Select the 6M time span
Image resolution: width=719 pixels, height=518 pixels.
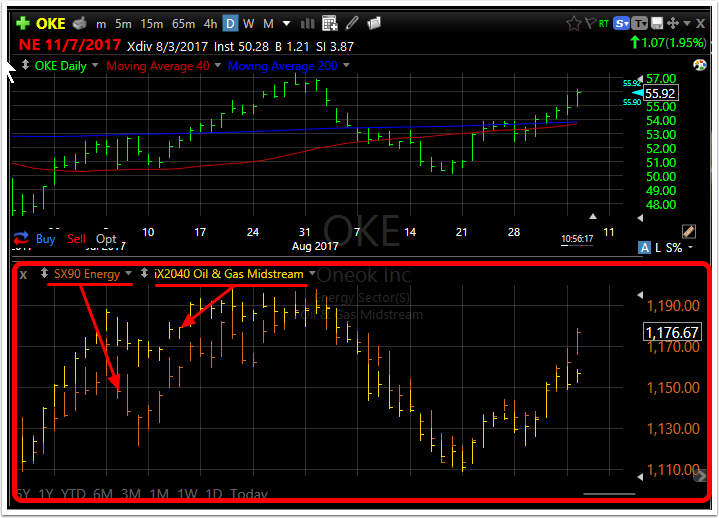coord(103,494)
